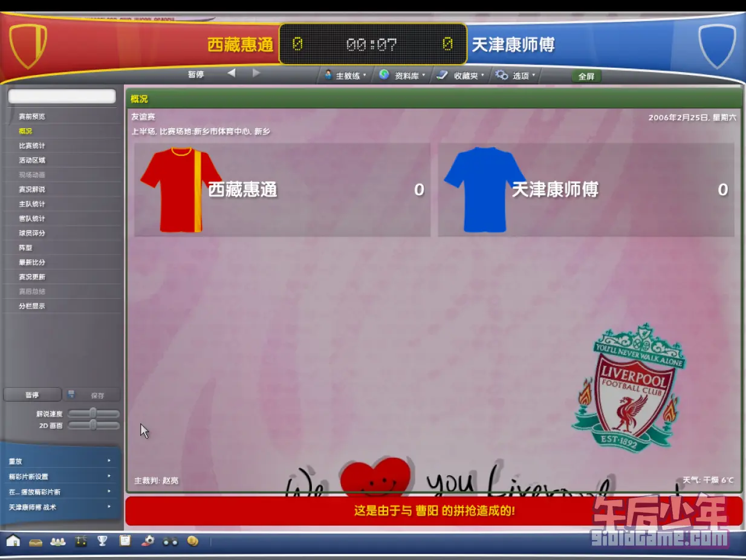Select 分栏显示 in the sidebar
Image resolution: width=746 pixels, height=560 pixels.
point(63,305)
